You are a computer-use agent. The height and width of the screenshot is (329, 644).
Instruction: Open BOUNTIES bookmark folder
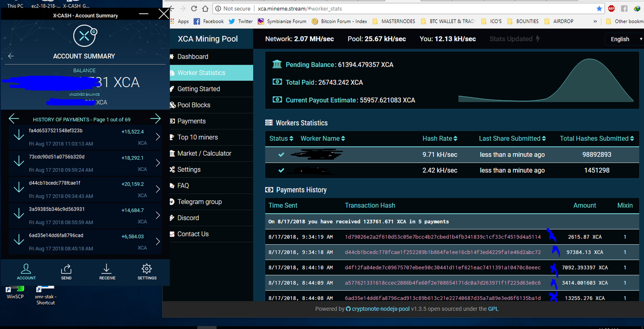523,21
